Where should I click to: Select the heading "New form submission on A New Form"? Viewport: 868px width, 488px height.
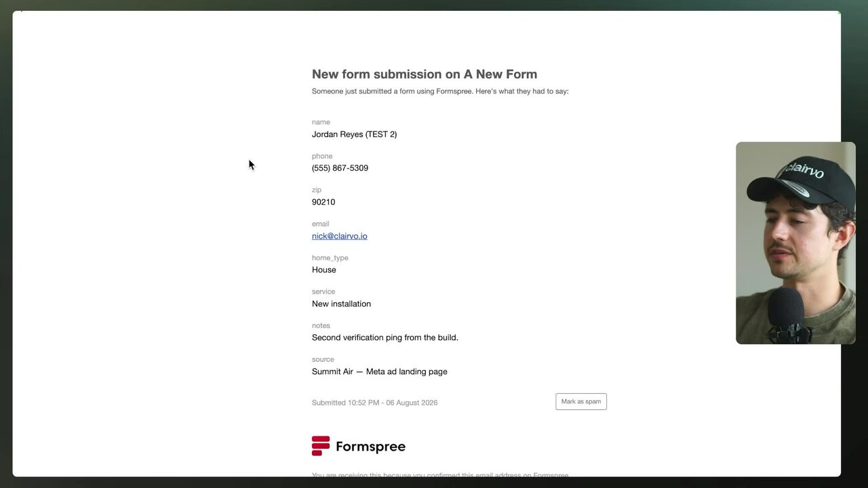[x=425, y=75]
